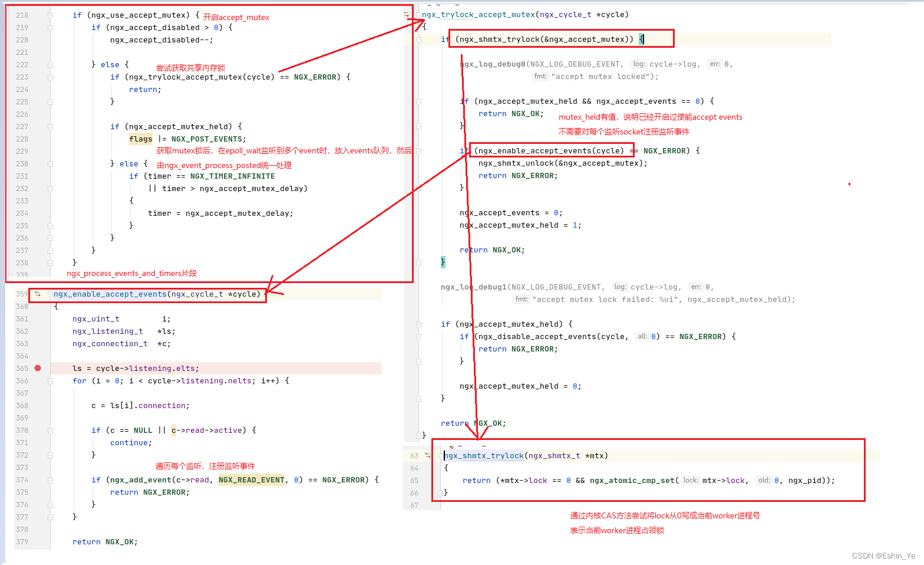The image size is (924, 565).
Task: Collapse the if block at line 219
Action: [x=50, y=28]
